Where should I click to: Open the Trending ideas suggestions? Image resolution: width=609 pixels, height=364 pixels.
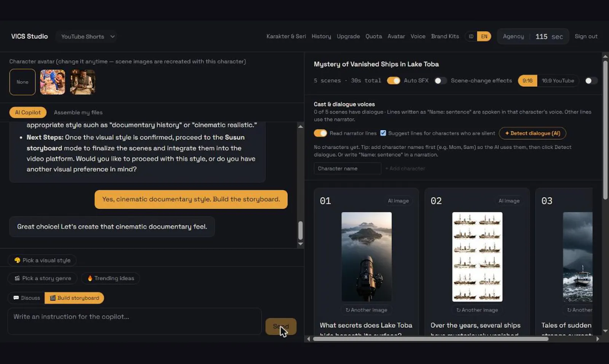110,278
